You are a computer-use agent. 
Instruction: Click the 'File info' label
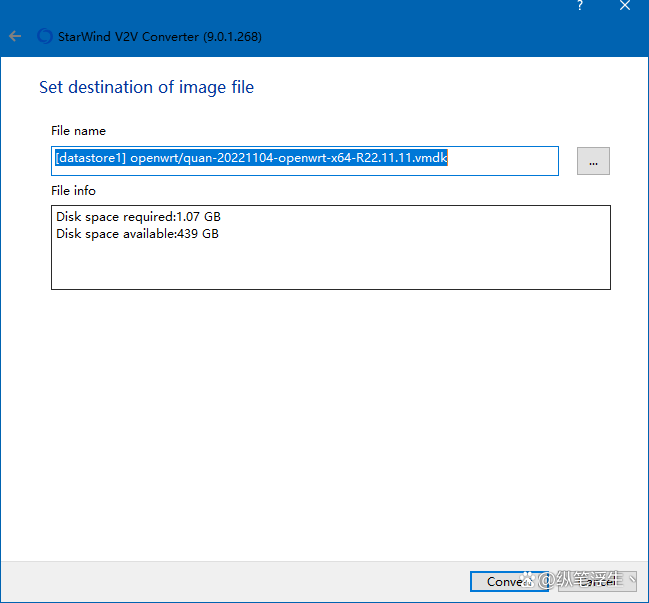[73, 190]
